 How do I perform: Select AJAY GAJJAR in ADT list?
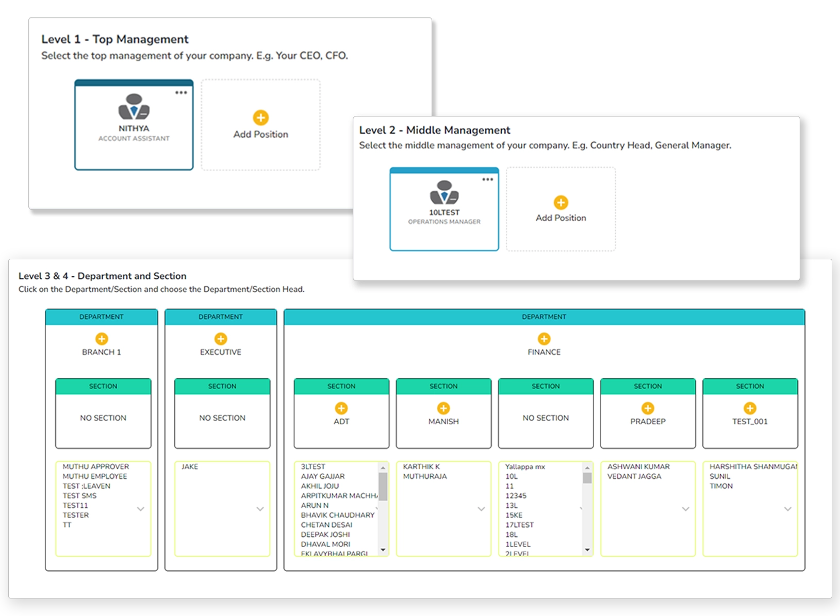point(323,476)
